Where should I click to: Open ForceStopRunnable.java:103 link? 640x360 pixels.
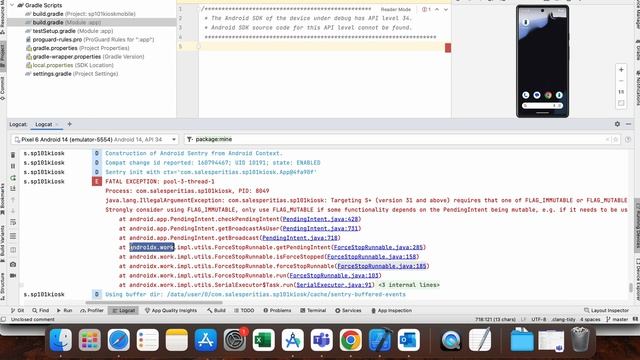[334, 276]
